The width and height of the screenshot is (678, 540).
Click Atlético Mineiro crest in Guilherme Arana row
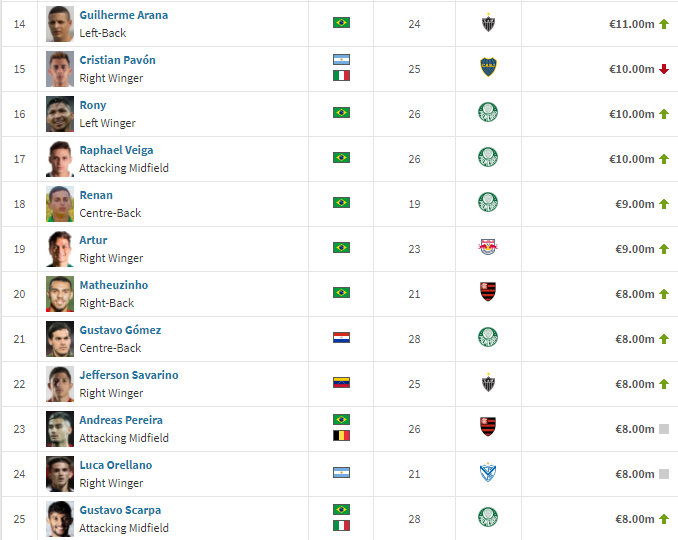488,23
